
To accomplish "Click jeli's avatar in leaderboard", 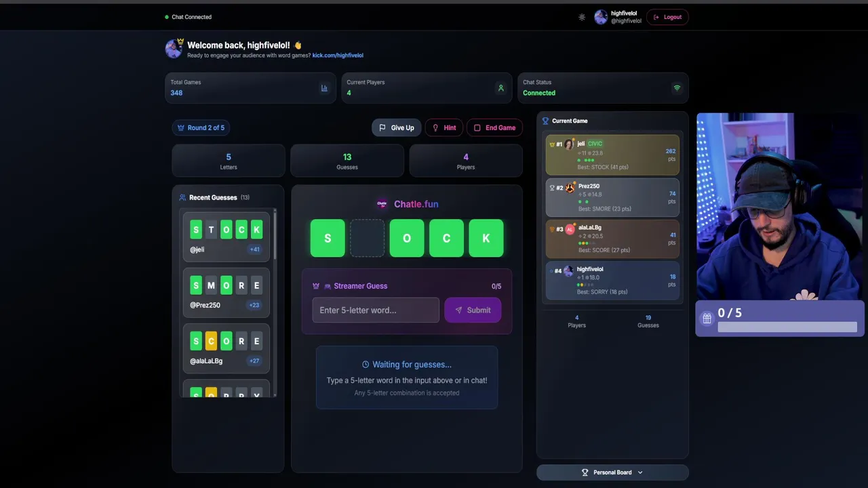I will 569,144.
